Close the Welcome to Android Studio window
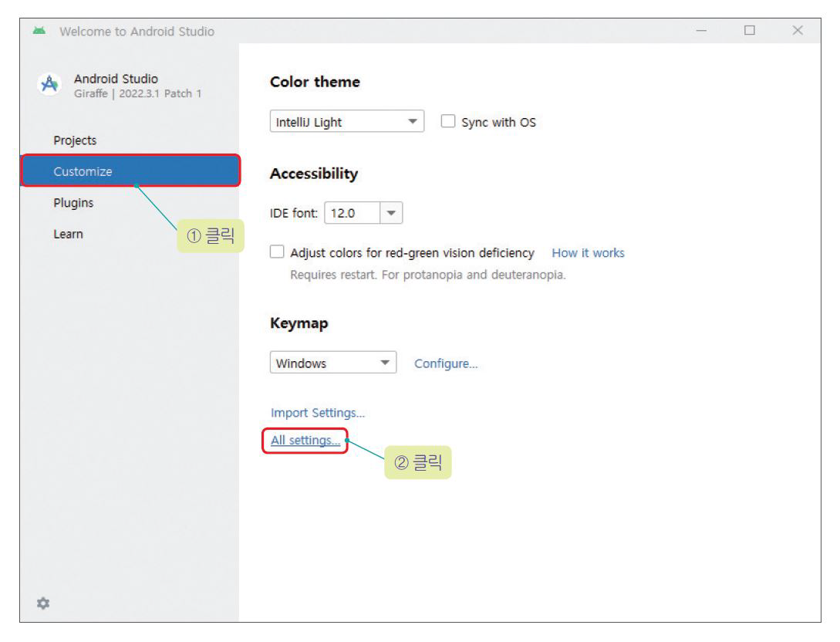 click(798, 31)
